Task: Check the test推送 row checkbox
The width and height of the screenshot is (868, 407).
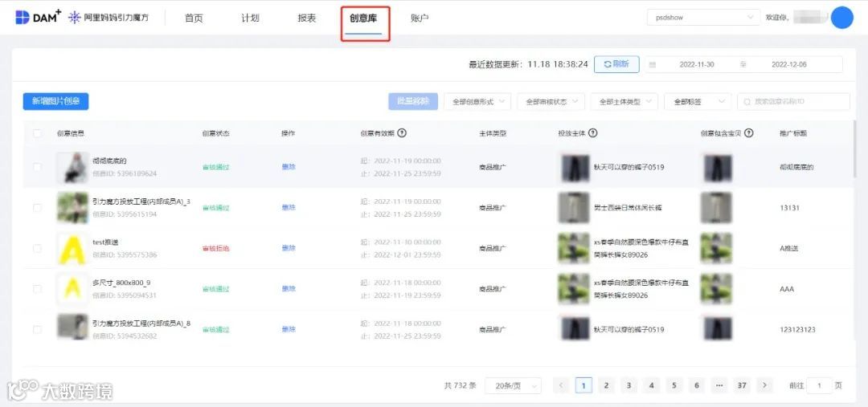Action: [37, 248]
